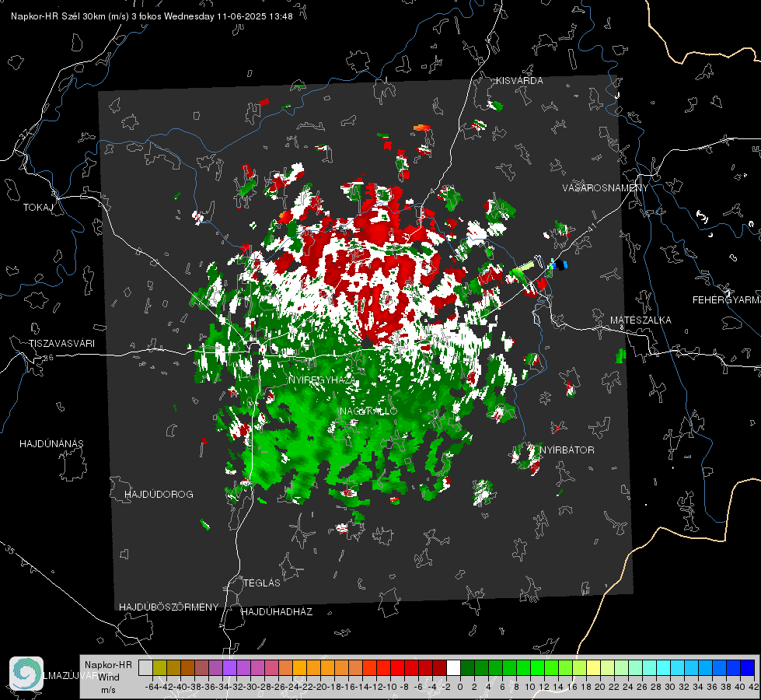761x700 pixels.
Task: Click the NYÍREGYHÁZA label on the radar
Action: pyautogui.click(x=322, y=380)
